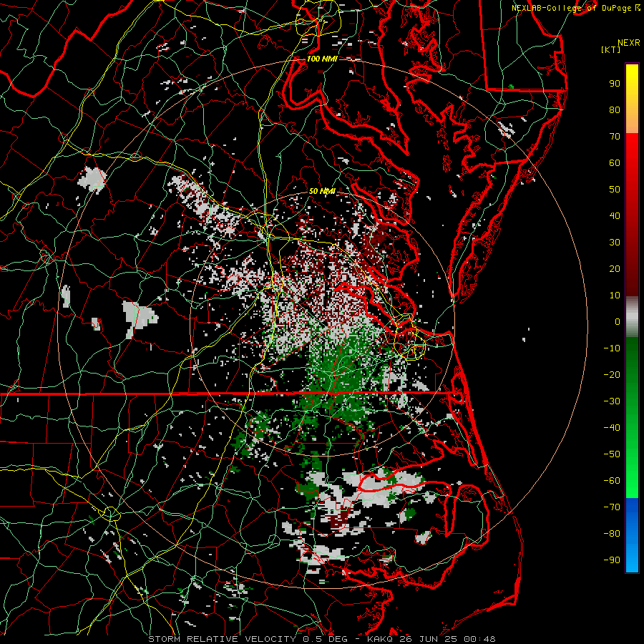Click the 100 NMI range ring label
The height and width of the screenshot is (644, 644).
click(321, 59)
